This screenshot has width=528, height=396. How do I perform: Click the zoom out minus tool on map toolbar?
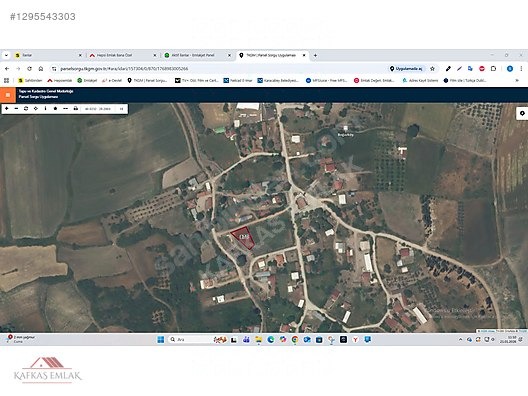tap(16, 108)
